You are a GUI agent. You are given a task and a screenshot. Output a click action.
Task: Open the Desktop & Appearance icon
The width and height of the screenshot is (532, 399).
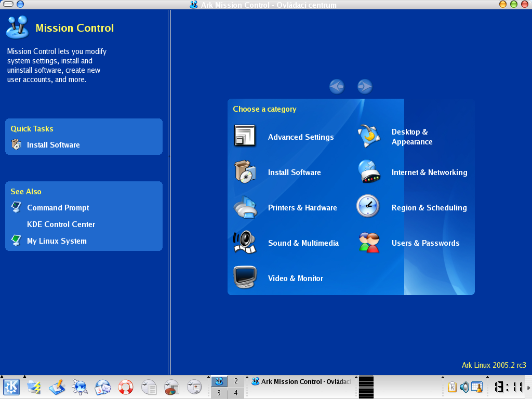click(x=368, y=136)
